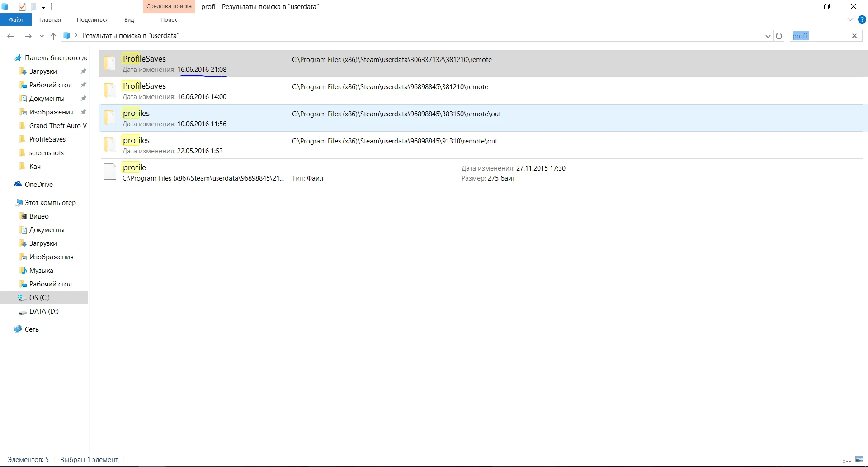868x467 pixels.
Task: Open Изображения under Этот компьютер
Action: 51,257
